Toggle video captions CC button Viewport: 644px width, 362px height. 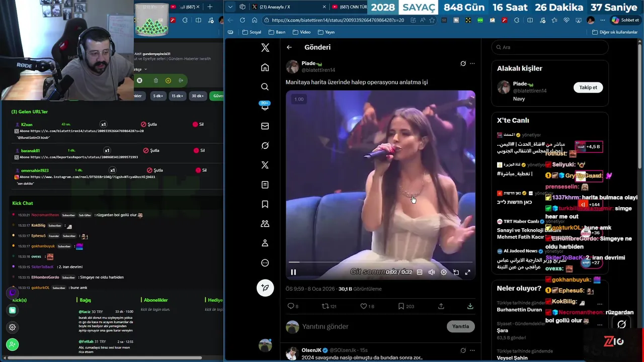[x=420, y=272]
